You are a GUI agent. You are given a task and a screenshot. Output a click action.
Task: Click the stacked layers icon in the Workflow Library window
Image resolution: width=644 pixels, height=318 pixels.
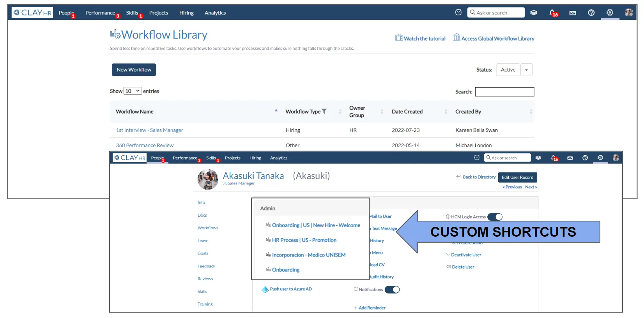coord(534,13)
